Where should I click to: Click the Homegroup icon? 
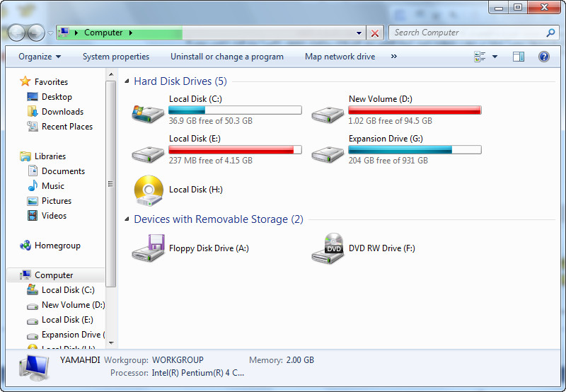click(x=25, y=246)
